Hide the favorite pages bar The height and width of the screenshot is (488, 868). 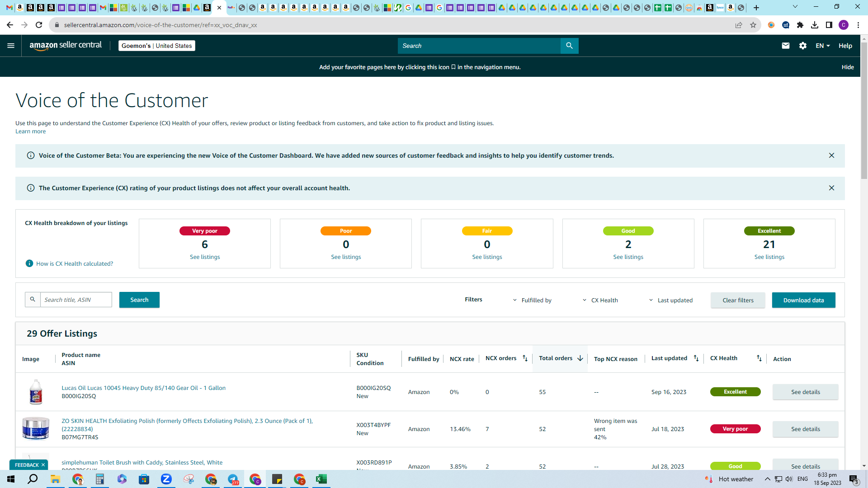tap(848, 67)
